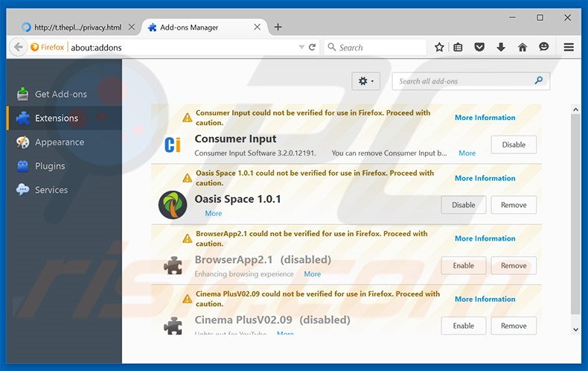588x371 pixels.
Task: Go back with the back arrow button
Action: pyautogui.click(x=18, y=48)
